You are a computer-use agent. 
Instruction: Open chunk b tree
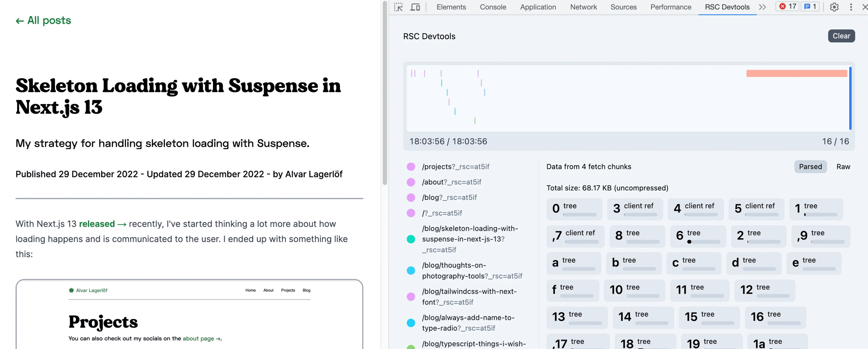(x=634, y=263)
